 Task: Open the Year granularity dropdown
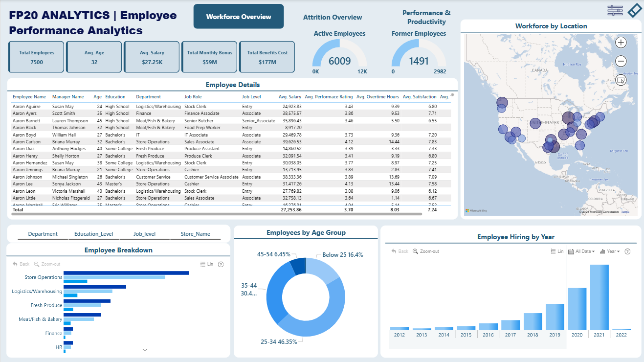[610, 251]
